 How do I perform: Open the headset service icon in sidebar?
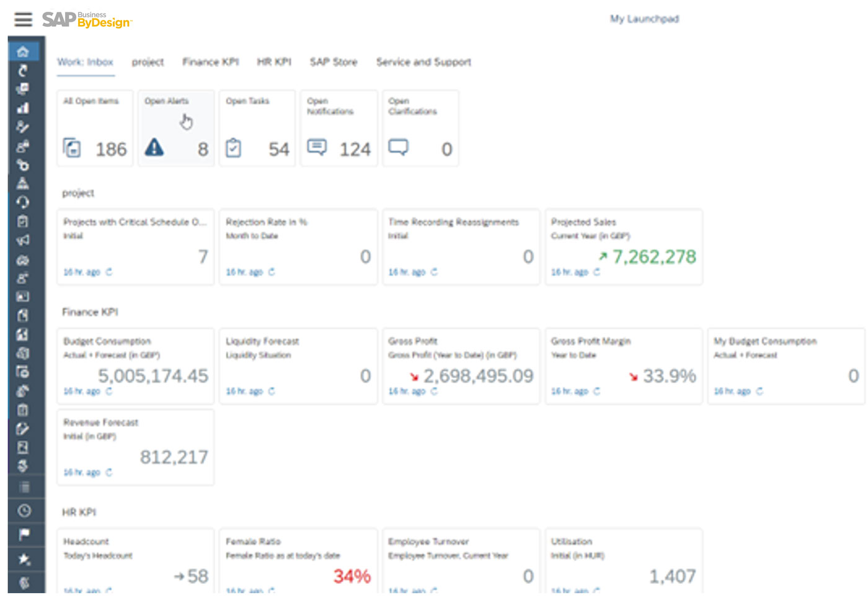pos(23,202)
